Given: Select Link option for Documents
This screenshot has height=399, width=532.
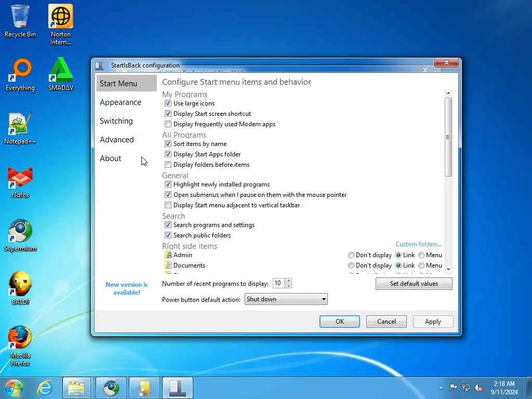Looking at the screenshot, I should pos(398,265).
